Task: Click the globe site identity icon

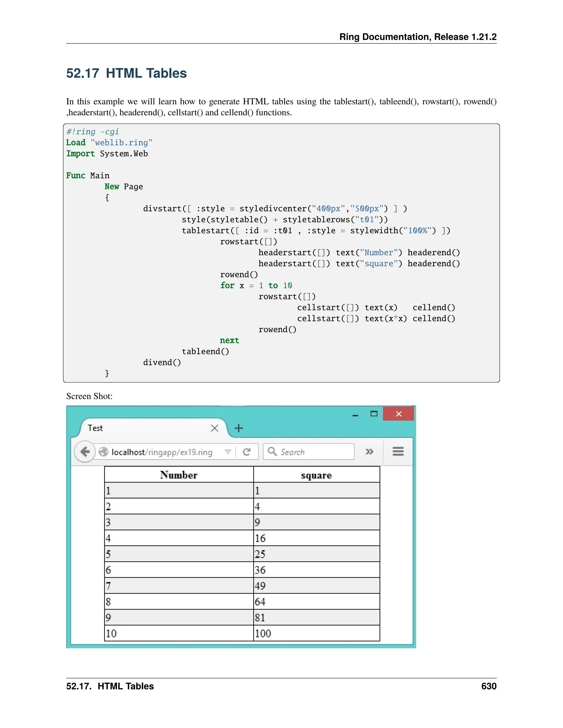Action: pos(103,452)
